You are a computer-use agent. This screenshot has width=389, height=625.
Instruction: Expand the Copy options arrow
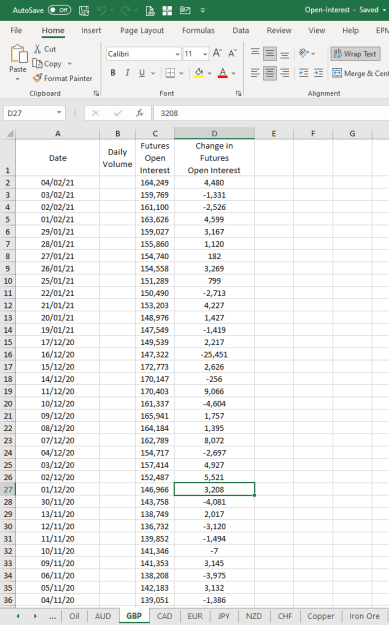(69, 64)
